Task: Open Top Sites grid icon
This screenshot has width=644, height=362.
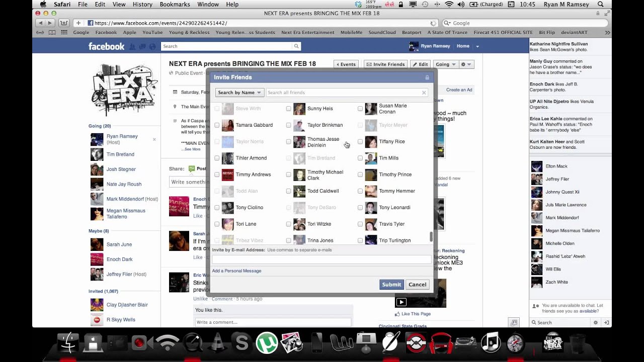Action: point(64,33)
